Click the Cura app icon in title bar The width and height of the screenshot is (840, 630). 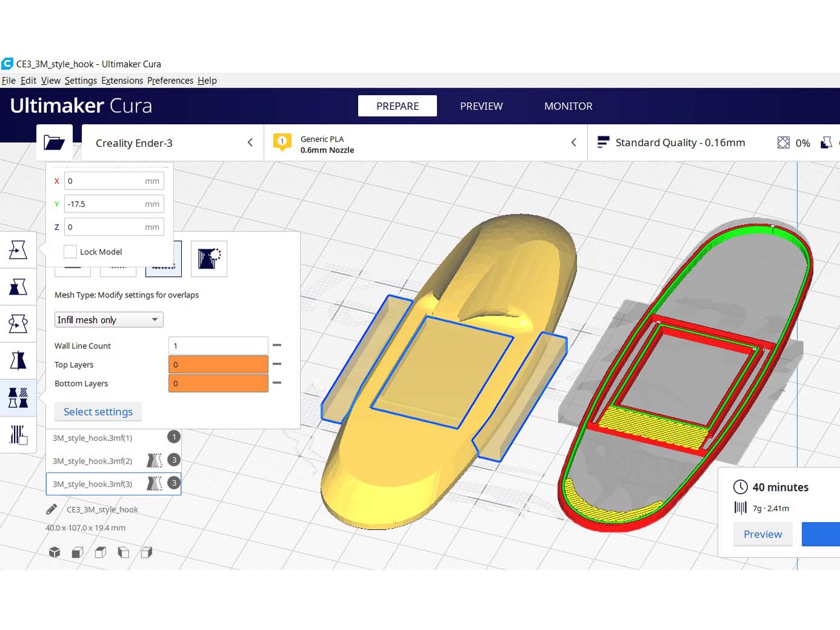[x=7, y=64]
